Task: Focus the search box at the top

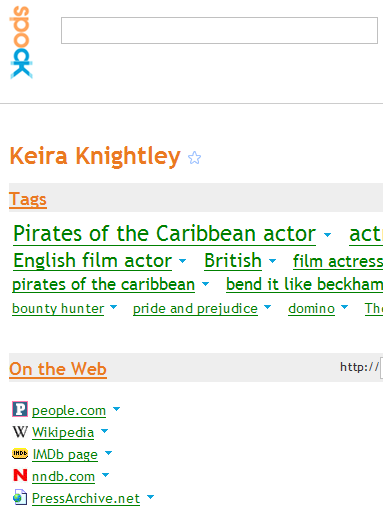Action: point(219,31)
